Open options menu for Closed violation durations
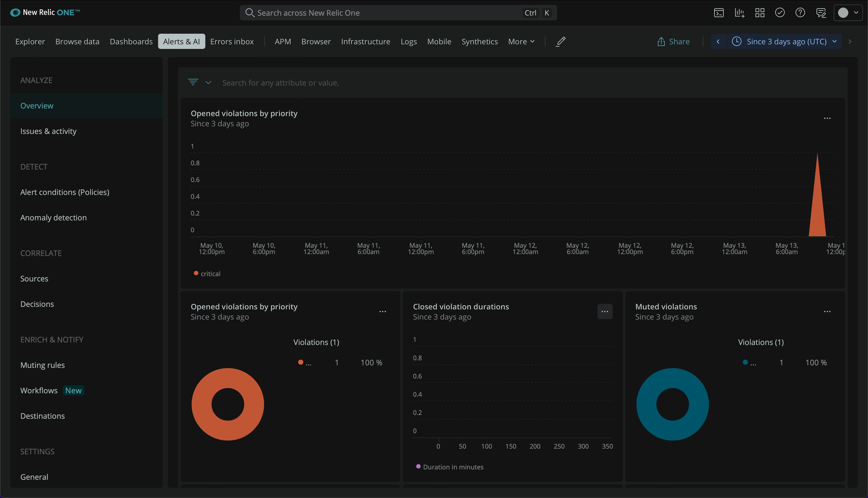Viewport: 868px width, 498px height. 605,312
